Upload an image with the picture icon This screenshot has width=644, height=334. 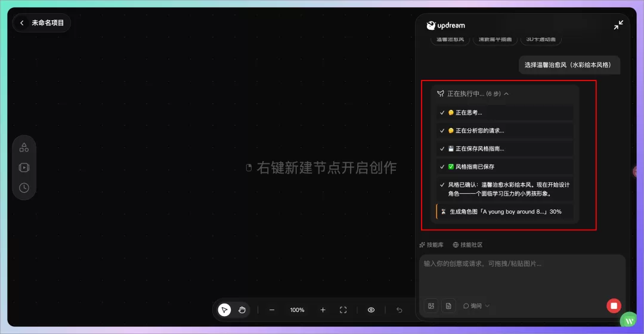click(431, 305)
